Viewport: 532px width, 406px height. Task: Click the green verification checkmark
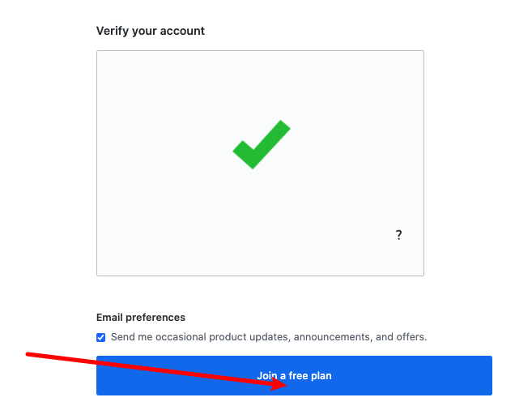pos(262,144)
